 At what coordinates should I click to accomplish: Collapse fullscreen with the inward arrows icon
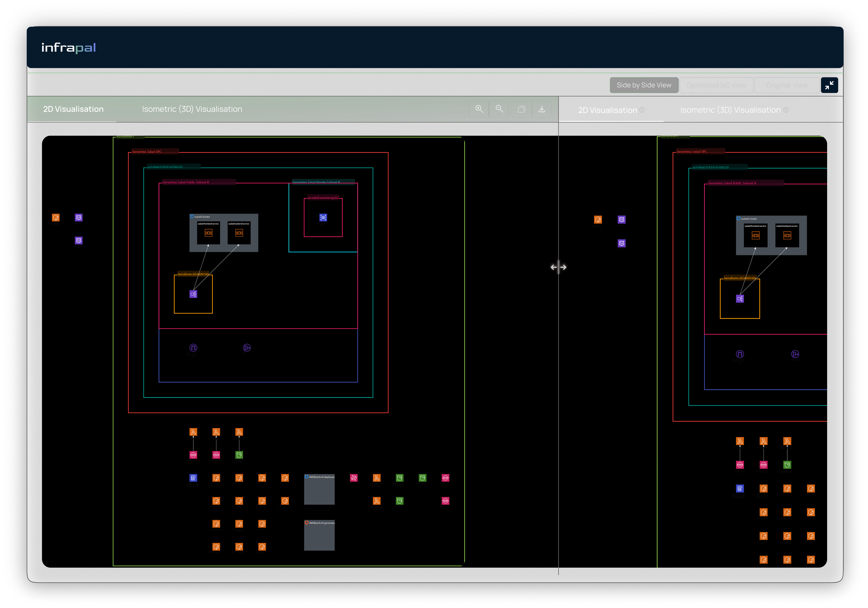pos(829,85)
